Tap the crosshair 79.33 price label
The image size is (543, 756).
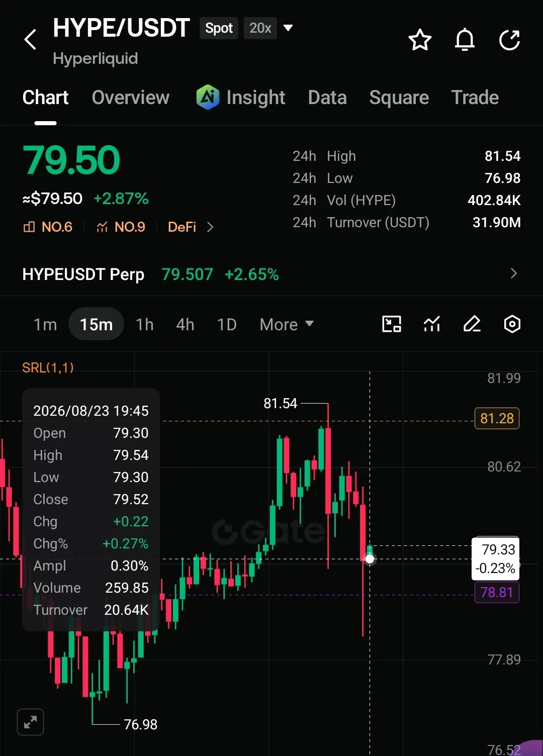[496, 558]
